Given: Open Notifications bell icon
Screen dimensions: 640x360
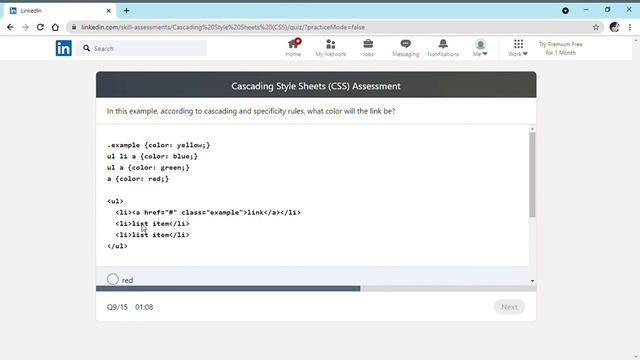Looking at the screenshot, I should tap(443, 44).
